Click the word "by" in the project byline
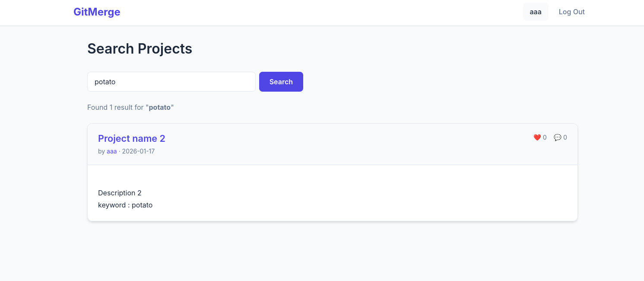Screen dimensions: 644x281 point(101,151)
